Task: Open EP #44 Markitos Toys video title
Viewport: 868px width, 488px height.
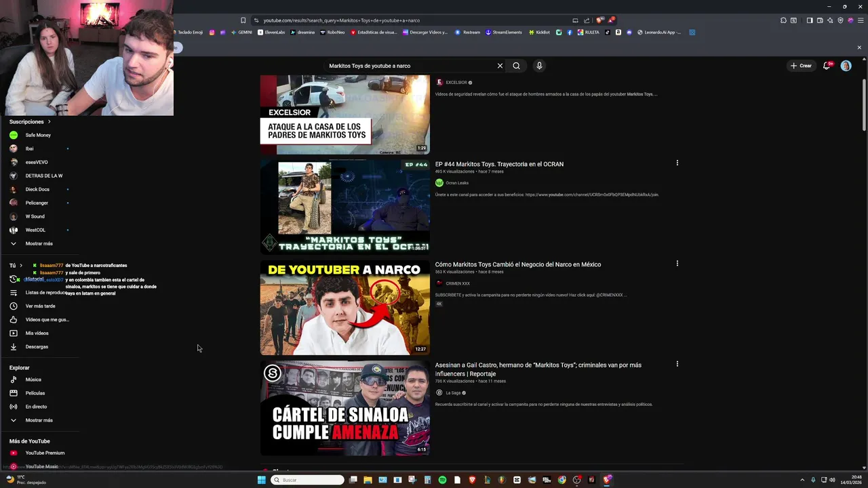Action: pyautogui.click(x=499, y=164)
